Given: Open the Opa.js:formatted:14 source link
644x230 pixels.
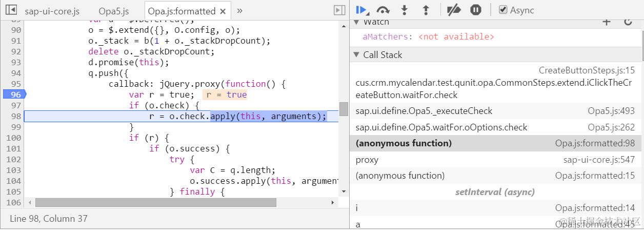Looking at the screenshot, I should click(595, 208).
